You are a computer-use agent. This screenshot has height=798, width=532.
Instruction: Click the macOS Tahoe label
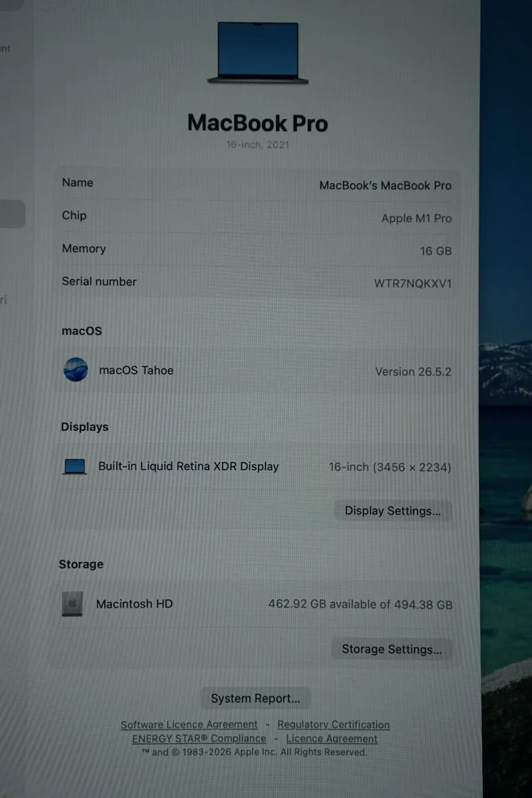(x=136, y=370)
